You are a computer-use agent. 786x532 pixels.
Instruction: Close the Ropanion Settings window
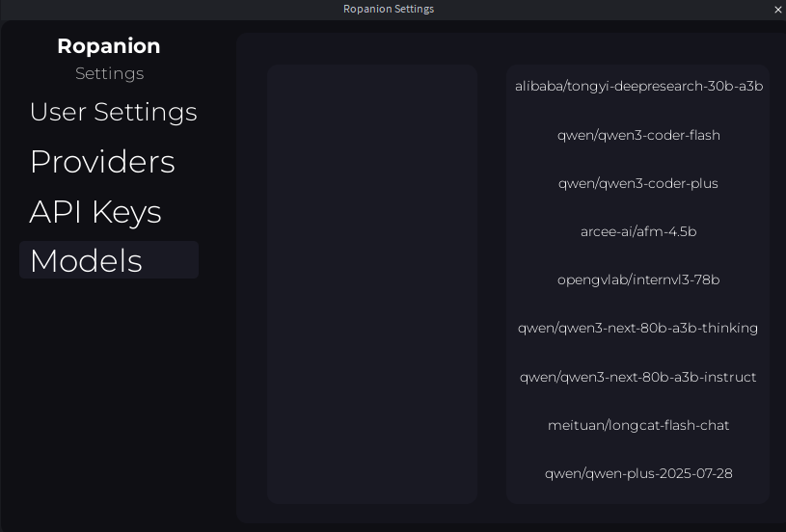[777, 10]
